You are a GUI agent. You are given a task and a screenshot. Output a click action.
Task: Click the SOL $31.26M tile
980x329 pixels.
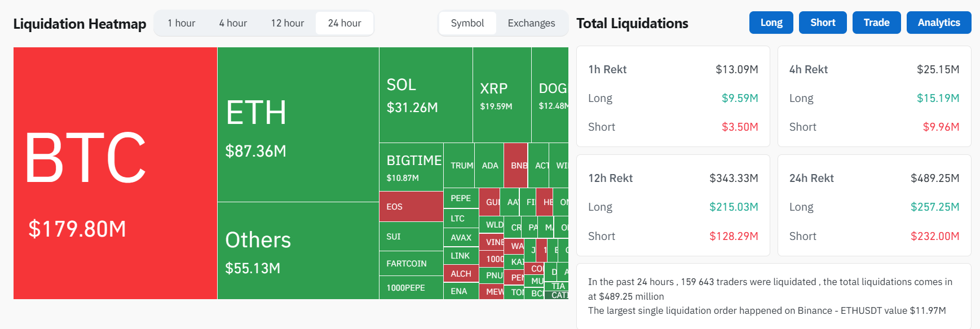pyautogui.click(x=426, y=95)
